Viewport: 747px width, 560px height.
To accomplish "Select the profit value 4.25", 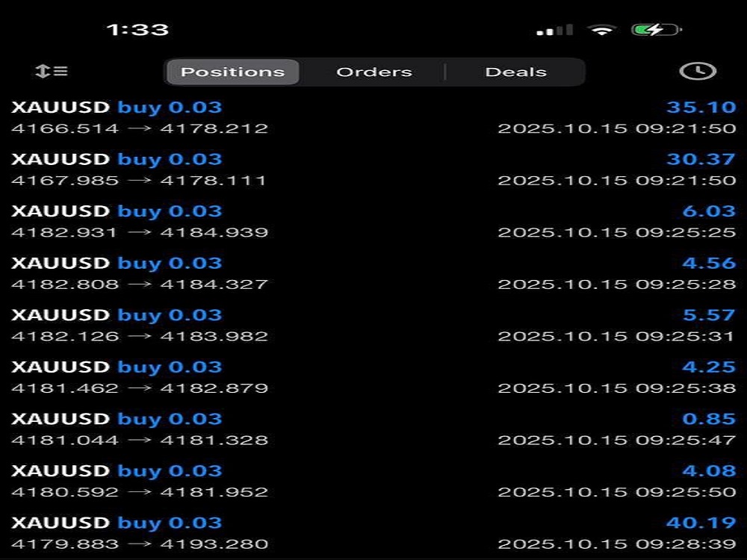I will pyautogui.click(x=710, y=367).
